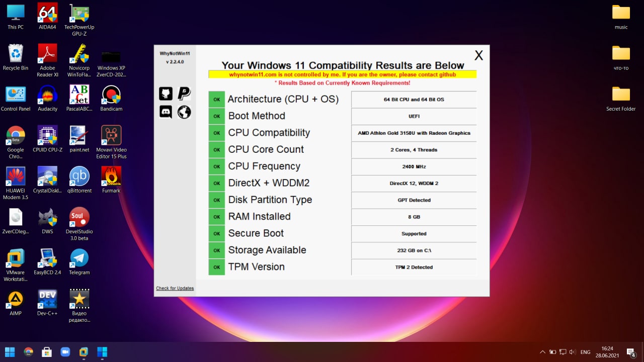Select the Recycle Bin desktop icon
The width and height of the screenshot is (644, 362).
[x=16, y=57]
